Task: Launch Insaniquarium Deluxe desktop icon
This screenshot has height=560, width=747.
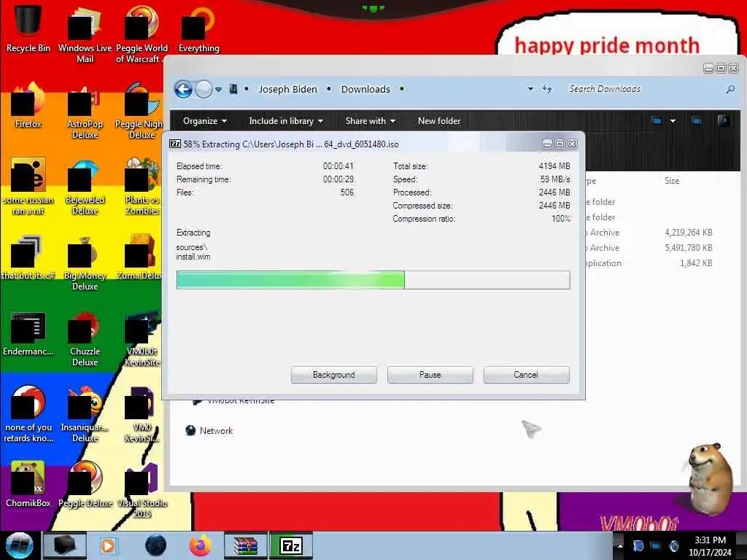Action: 85,414
